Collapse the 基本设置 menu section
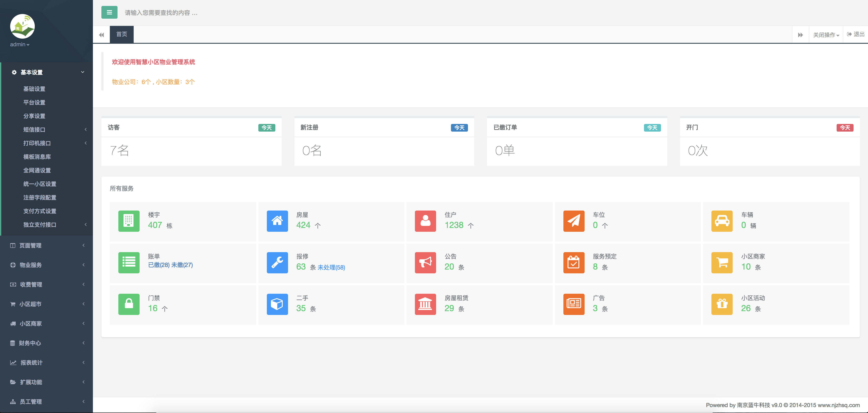Viewport: 868px width, 413px height. (x=32, y=72)
